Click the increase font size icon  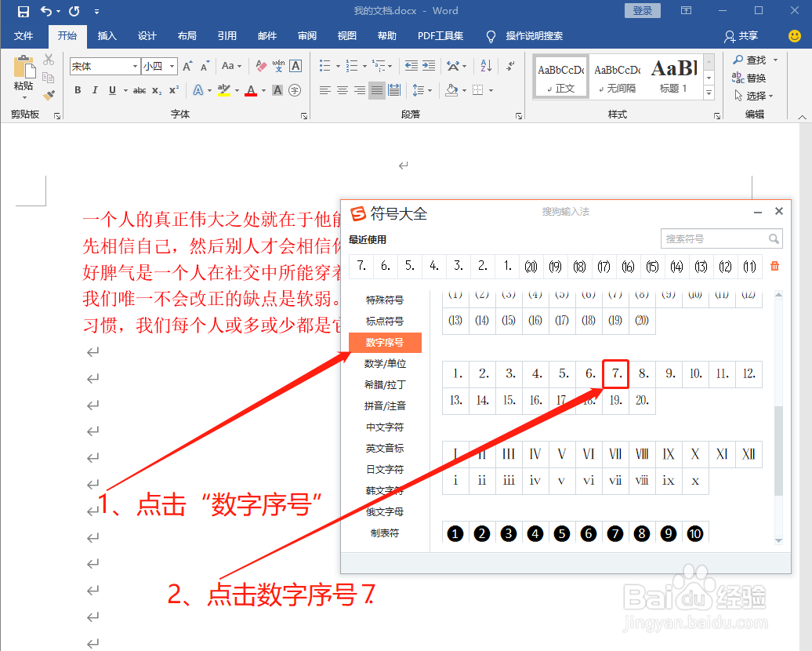coord(188,65)
